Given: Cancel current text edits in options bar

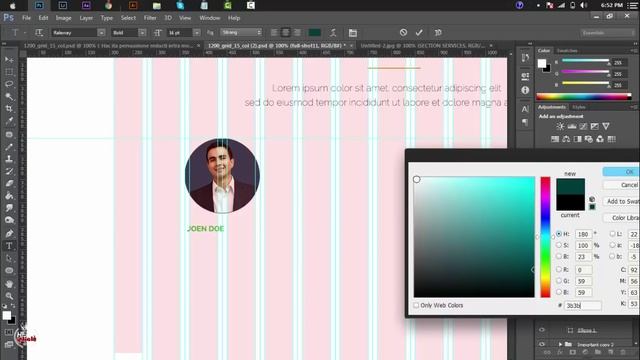Looking at the screenshot, I should (x=403, y=32).
